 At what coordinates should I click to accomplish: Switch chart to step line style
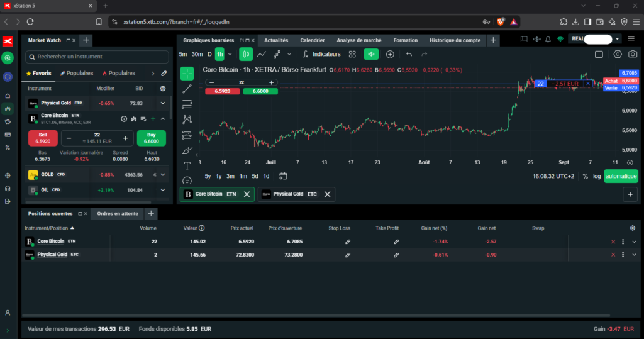pos(277,54)
